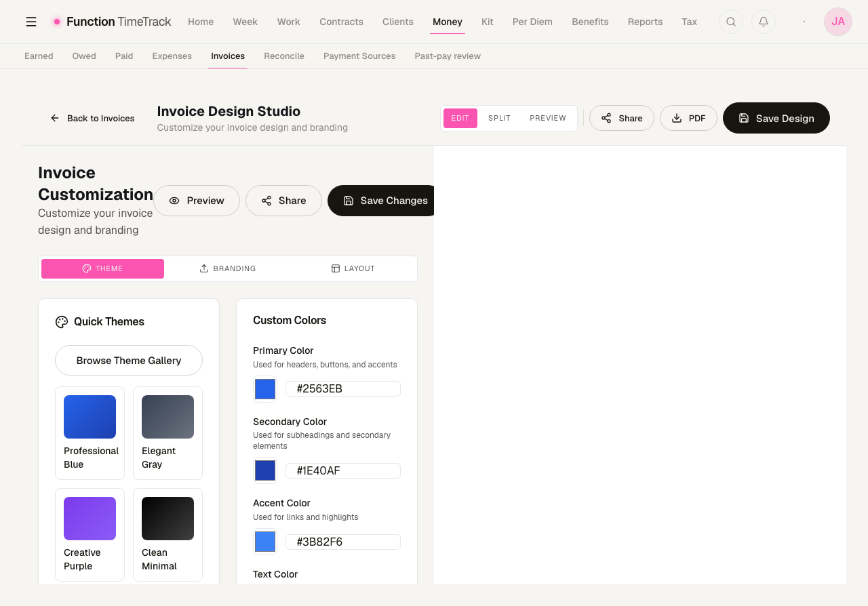Go to Benefits in navigation

590,22
